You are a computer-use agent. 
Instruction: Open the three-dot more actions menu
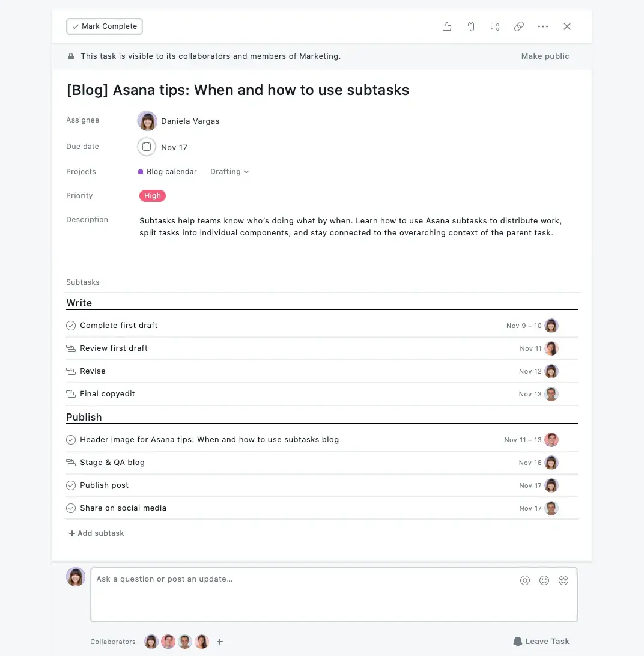pyautogui.click(x=543, y=26)
